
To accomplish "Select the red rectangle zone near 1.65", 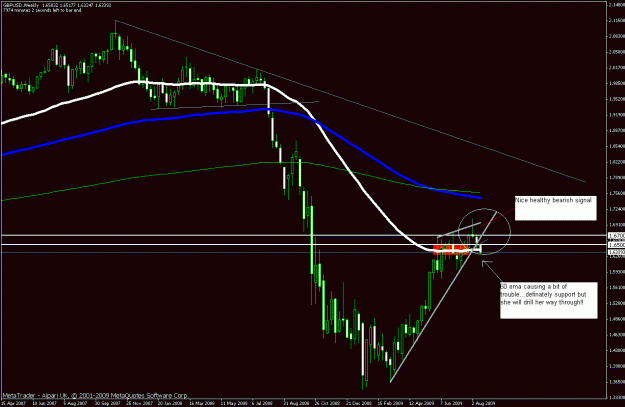I will pyautogui.click(x=452, y=250).
